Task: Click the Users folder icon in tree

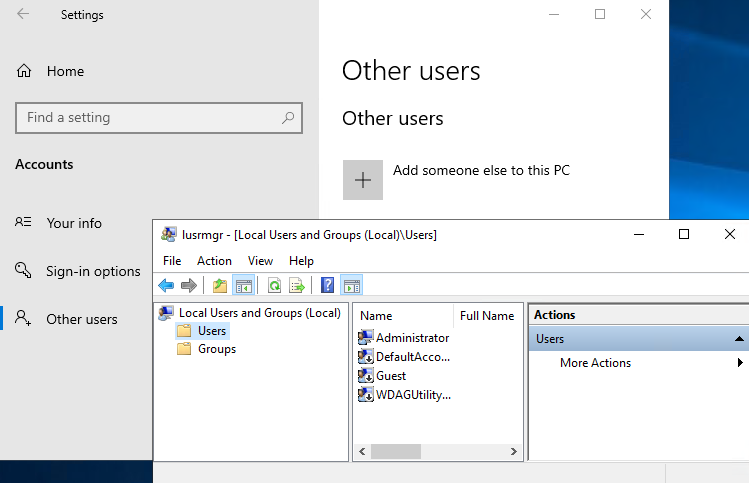Action: tap(184, 331)
